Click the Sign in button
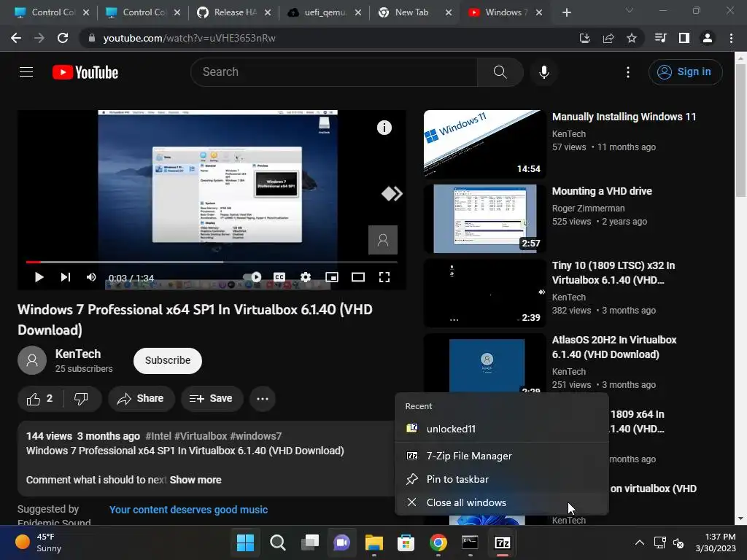The height and width of the screenshot is (560, 747). pos(685,72)
